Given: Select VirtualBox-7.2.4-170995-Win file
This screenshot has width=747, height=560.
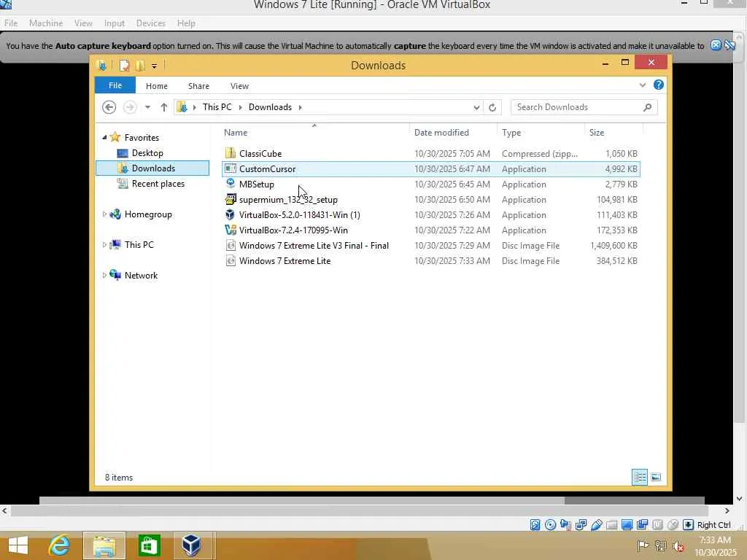Looking at the screenshot, I should [x=430, y=230].
